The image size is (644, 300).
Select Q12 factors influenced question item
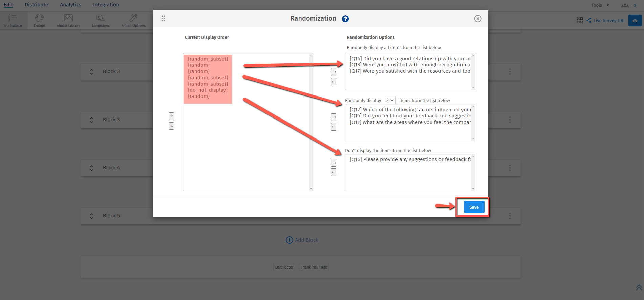coord(410,110)
